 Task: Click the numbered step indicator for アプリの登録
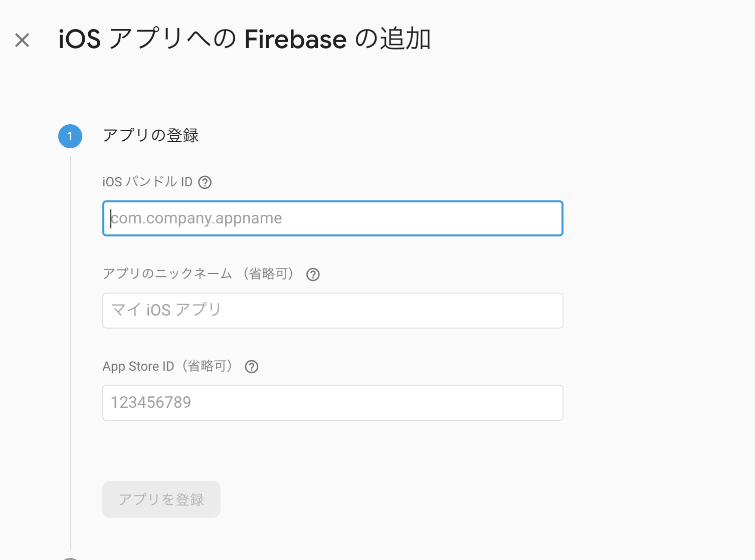click(x=70, y=135)
